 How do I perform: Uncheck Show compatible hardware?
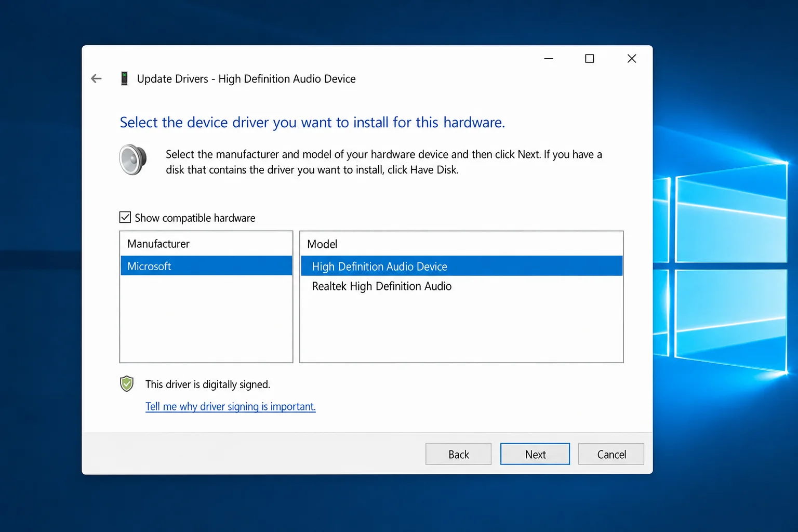[125, 217]
